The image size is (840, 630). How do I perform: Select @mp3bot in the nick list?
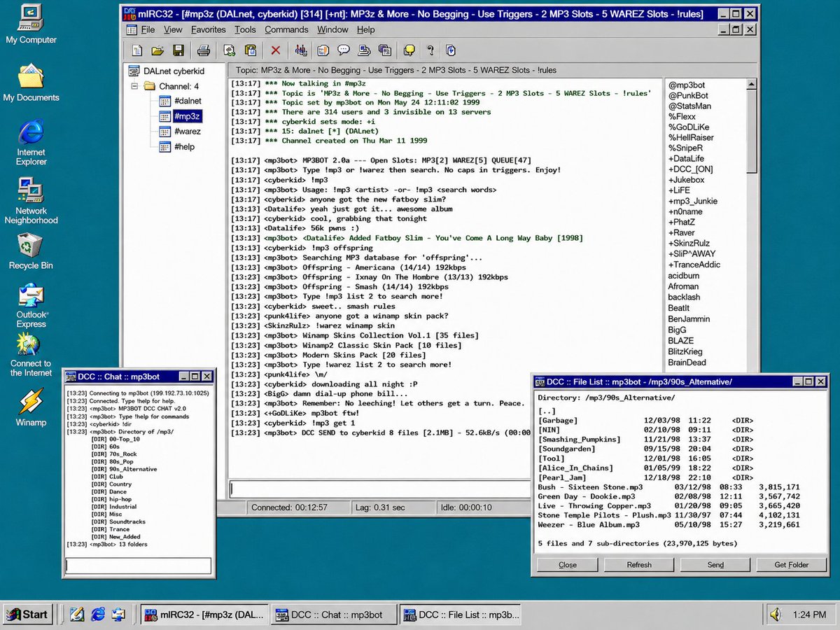click(687, 85)
